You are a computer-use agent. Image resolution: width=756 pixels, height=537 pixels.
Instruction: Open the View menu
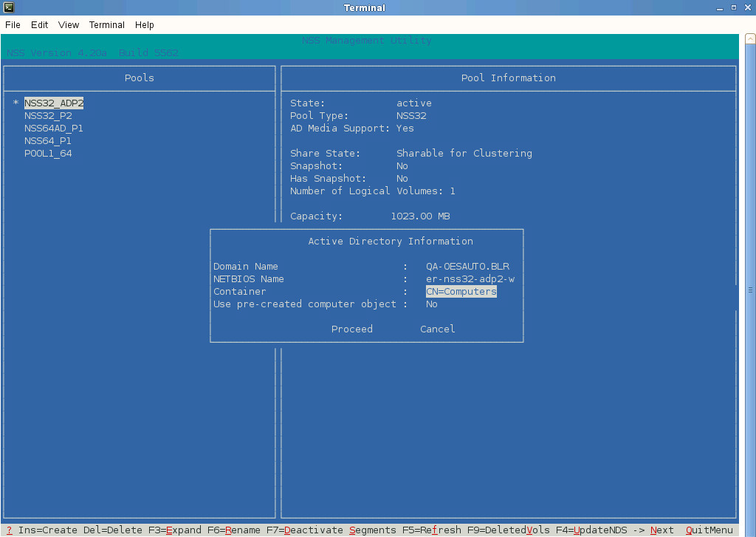[x=69, y=25]
